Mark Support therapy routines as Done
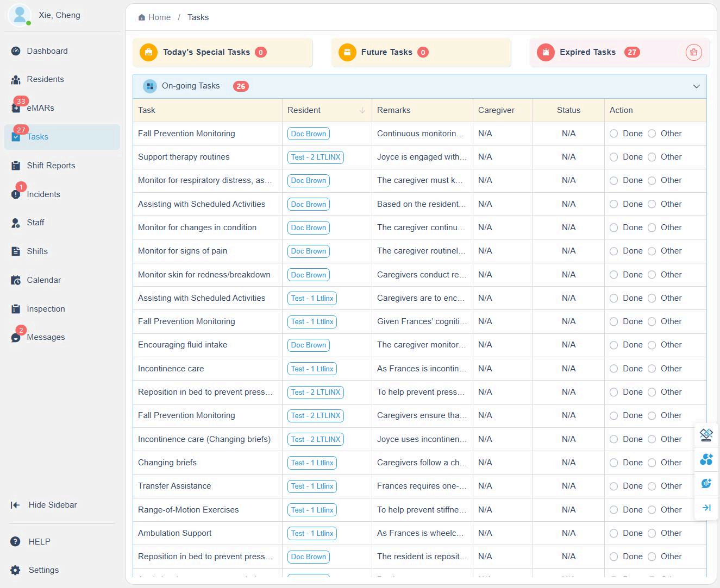 pos(614,157)
